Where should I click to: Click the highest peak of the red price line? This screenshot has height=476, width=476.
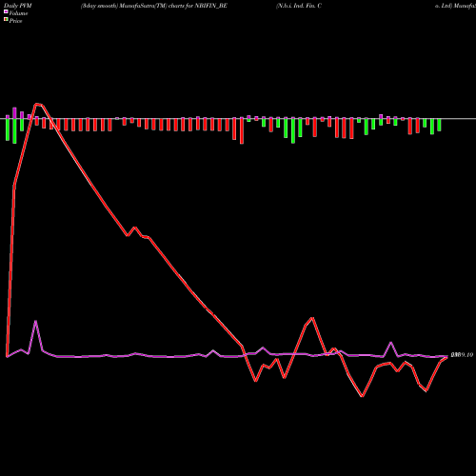point(37,104)
